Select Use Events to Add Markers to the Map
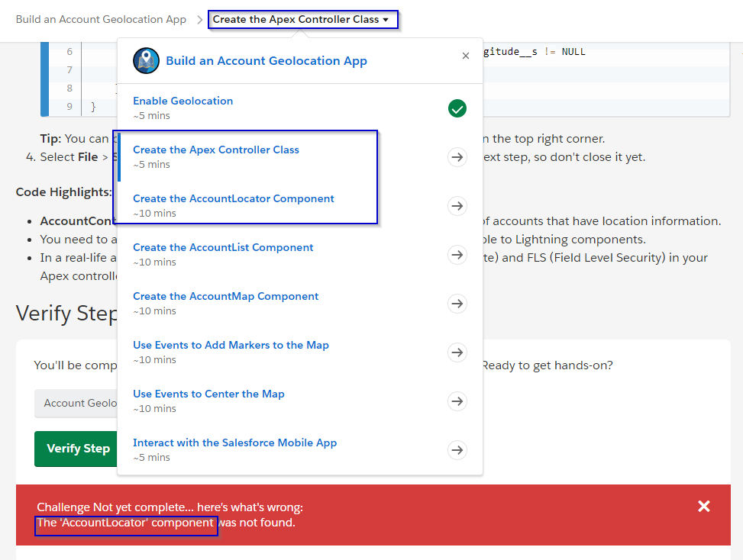The image size is (743, 560). [231, 345]
